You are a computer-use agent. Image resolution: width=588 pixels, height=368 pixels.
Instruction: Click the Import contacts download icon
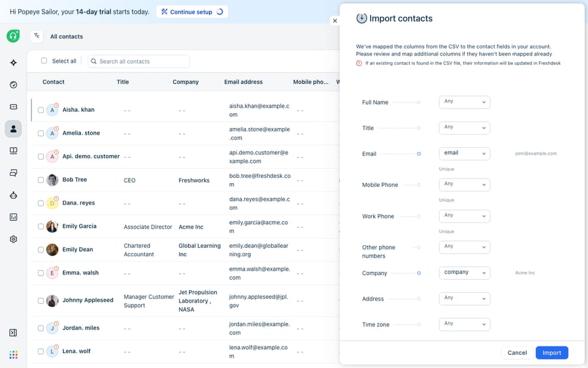tap(361, 18)
